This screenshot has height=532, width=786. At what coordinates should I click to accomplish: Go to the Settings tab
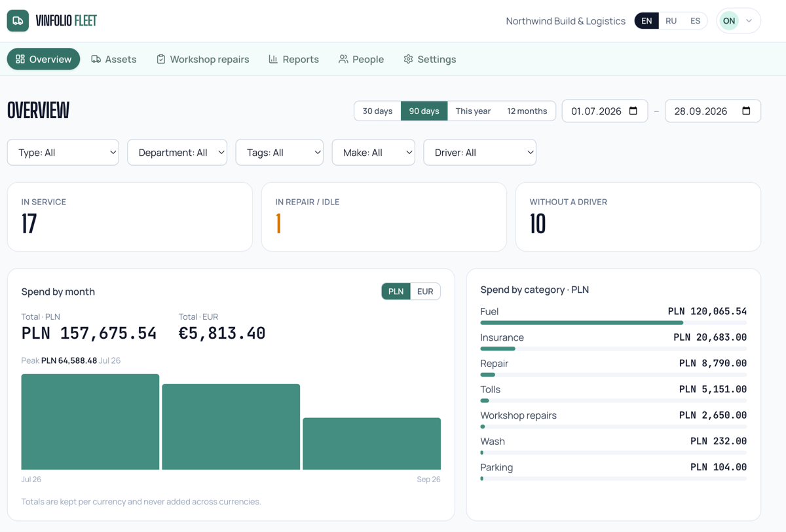[430, 59]
